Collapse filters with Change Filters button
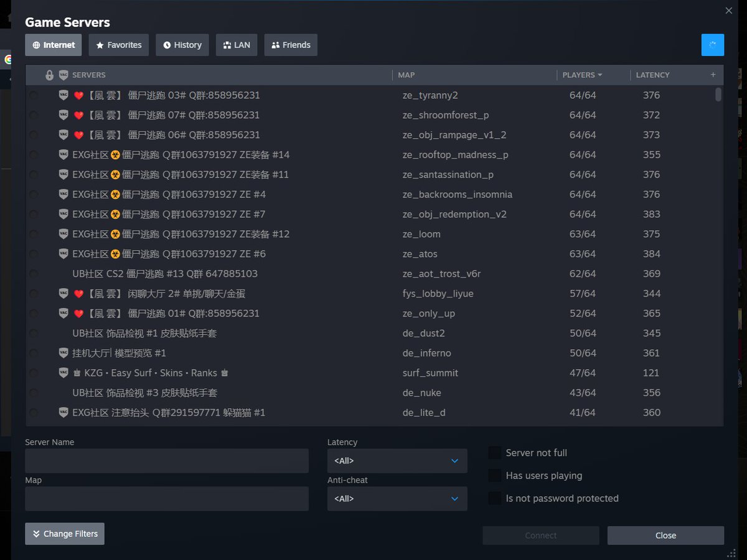Viewport: 747px width, 560px height. [x=65, y=534]
